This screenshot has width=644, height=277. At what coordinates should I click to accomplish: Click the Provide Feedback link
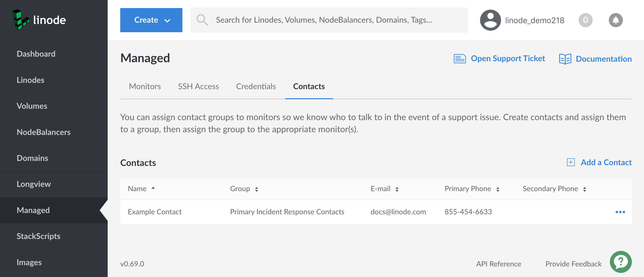(x=573, y=264)
